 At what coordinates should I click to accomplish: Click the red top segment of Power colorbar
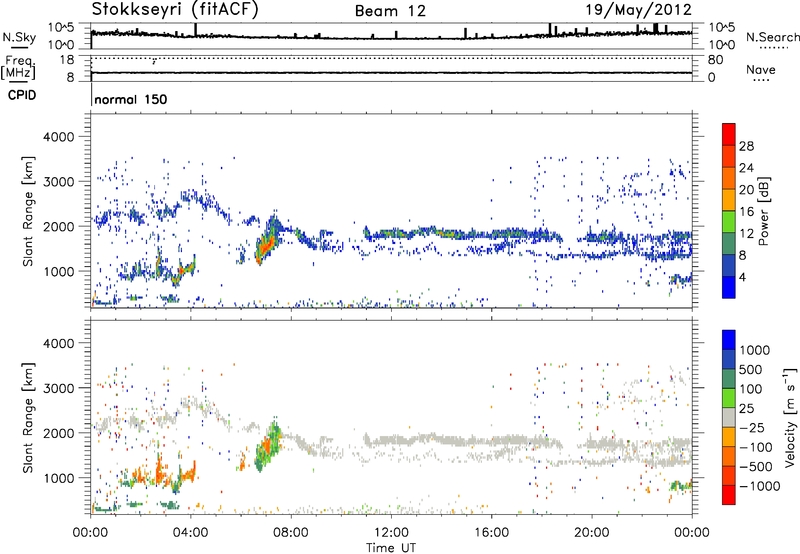pyautogui.click(x=729, y=134)
